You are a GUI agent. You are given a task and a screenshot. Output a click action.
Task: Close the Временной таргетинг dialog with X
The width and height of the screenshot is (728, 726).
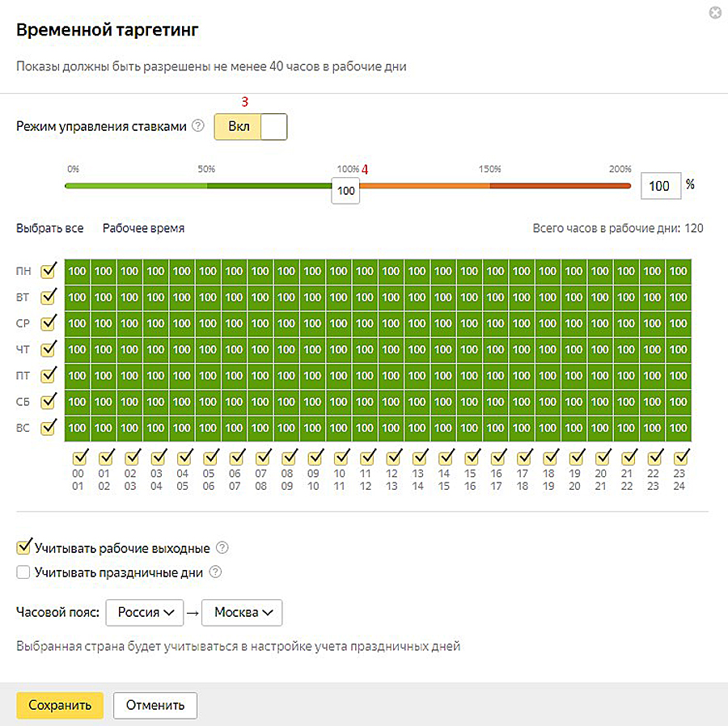tap(714, 13)
